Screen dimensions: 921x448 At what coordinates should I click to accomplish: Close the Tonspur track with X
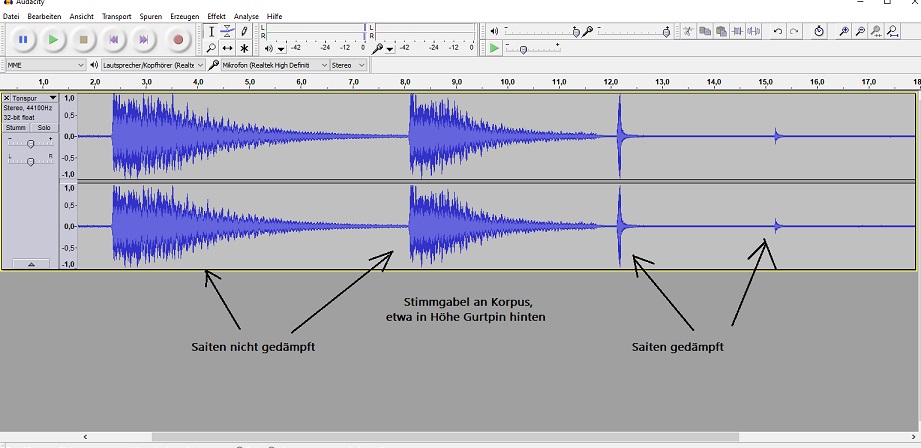tap(7, 98)
